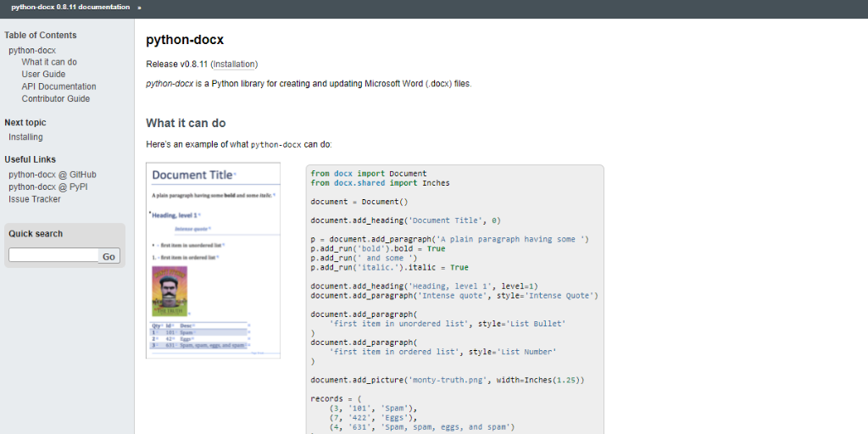The width and height of the screenshot is (868, 434).
Task: Click the p.add_run('bold').bold code line
Action: point(378,248)
